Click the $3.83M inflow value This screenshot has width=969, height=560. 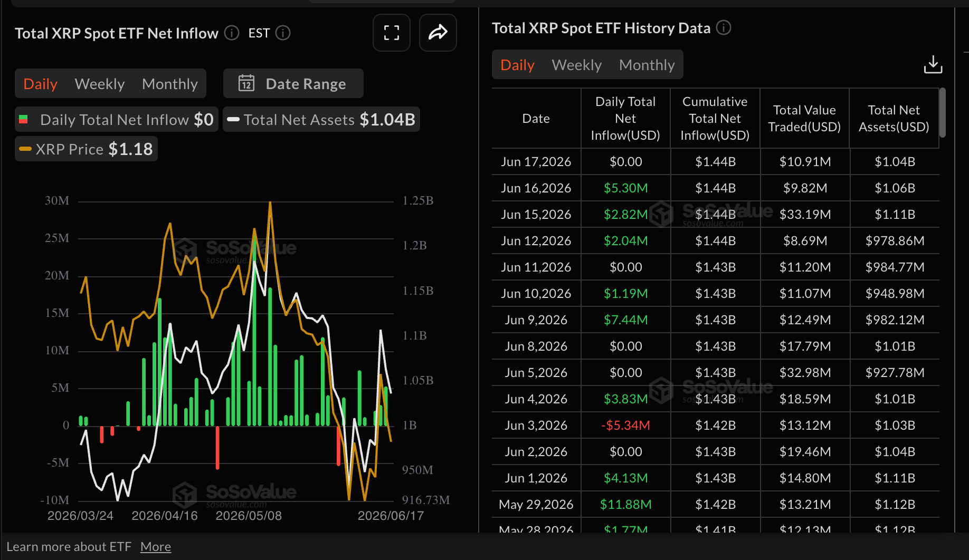tap(626, 399)
